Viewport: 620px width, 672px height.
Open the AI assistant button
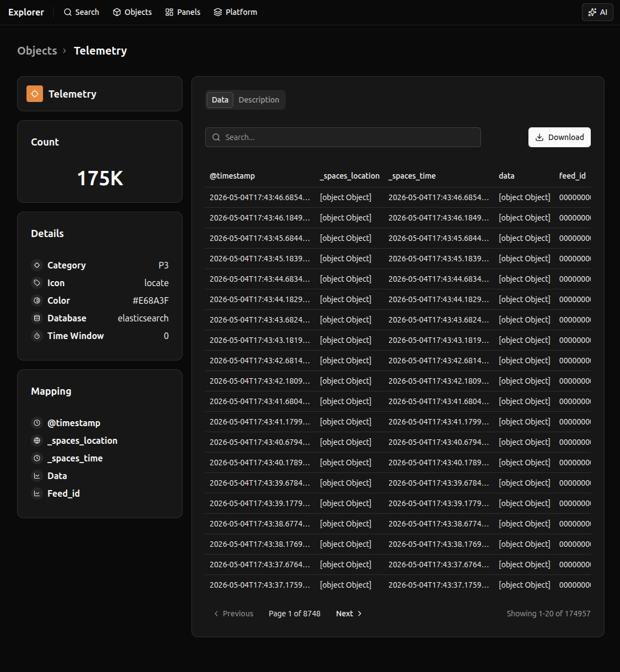tap(597, 12)
